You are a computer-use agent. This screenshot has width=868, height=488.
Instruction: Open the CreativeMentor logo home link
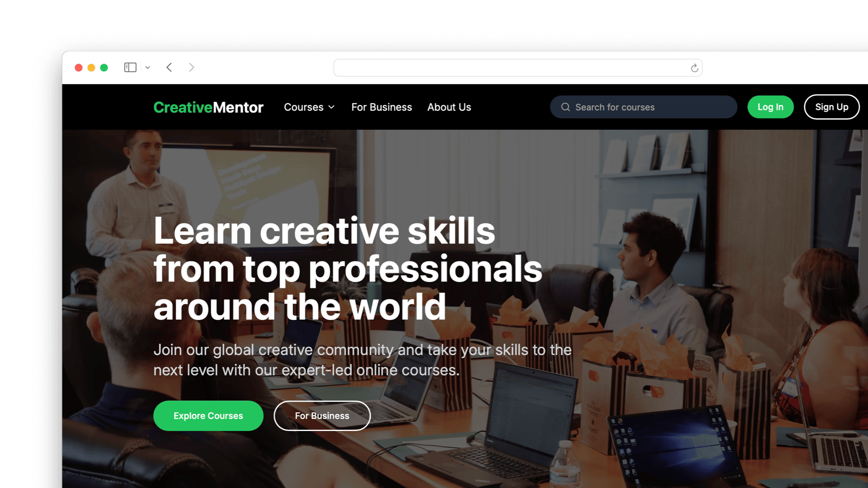[208, 107]
